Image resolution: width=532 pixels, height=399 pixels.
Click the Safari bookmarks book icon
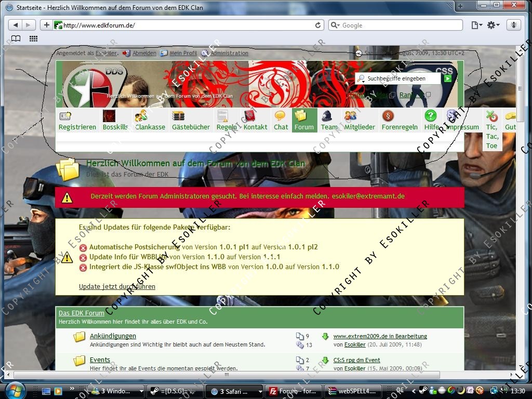click(16, 38)
